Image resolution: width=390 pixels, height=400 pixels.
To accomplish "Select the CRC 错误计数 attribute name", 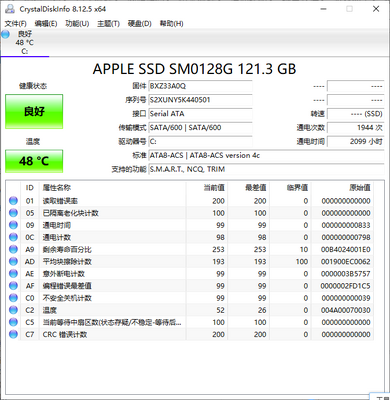I will (x=65, y=334).
